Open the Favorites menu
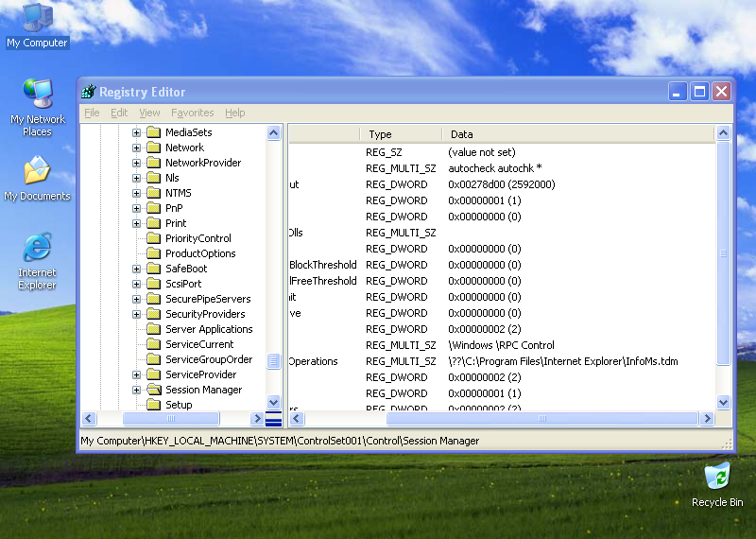Image resolution: width=756 pixels, height=539 pixels. coord(193,113)
